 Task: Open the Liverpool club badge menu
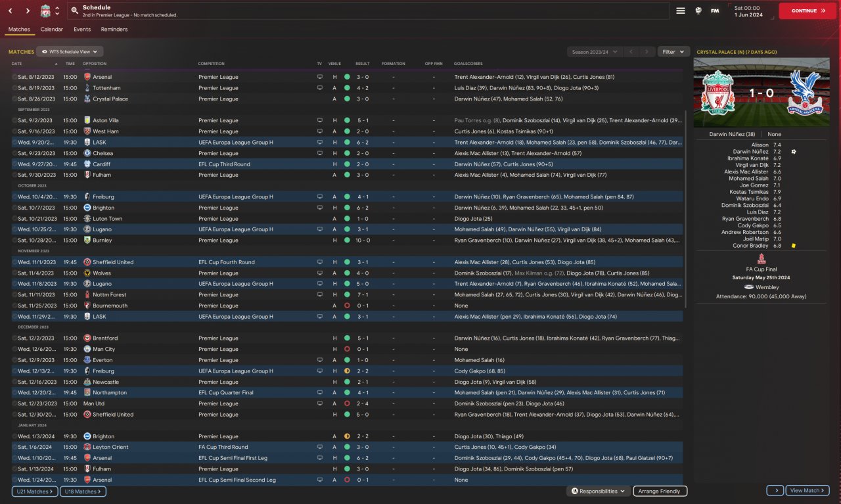(x=45, y=11)
